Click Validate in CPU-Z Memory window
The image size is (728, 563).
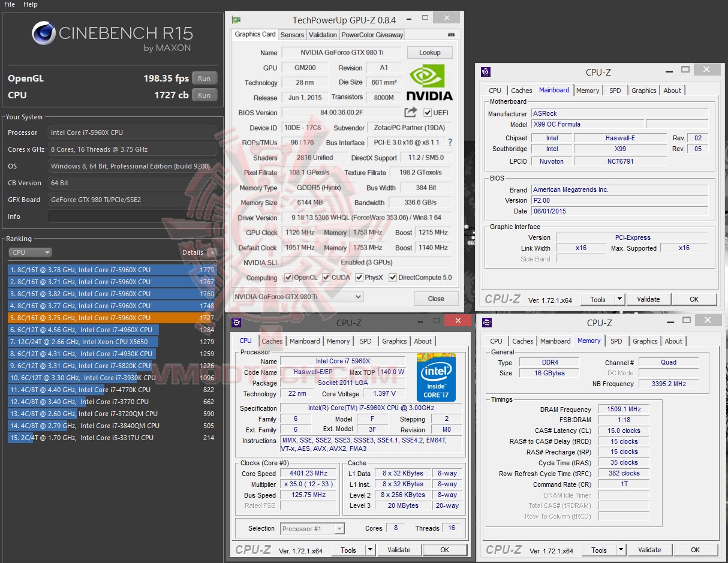click(x=649, y=550)
